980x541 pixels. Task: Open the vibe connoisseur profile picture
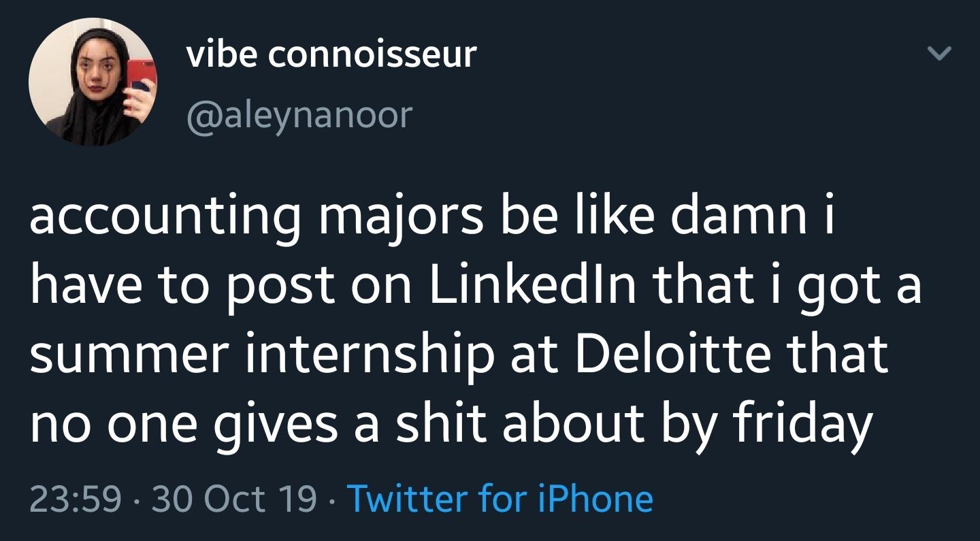click(x=93, y=80)
